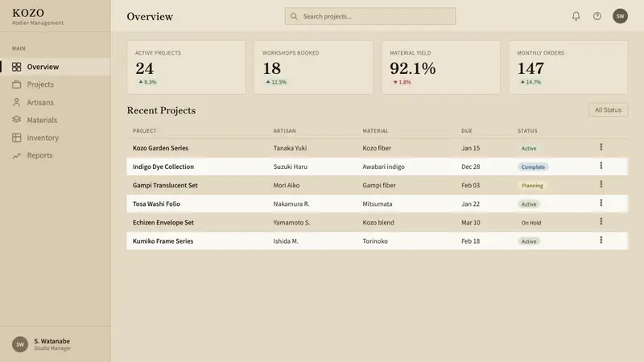Click artisan name Mori Aiko
The image size is (644, 362).
click(287, 185)
